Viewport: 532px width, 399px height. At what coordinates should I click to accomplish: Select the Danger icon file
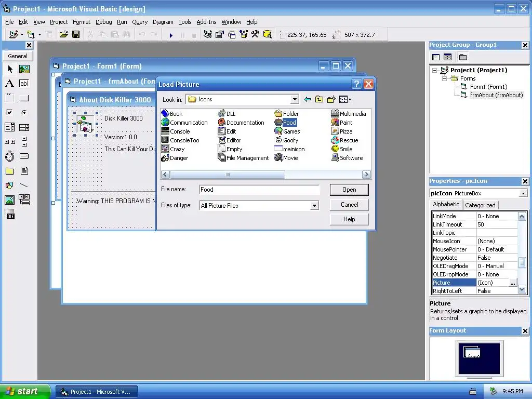[x=175, y=158]
